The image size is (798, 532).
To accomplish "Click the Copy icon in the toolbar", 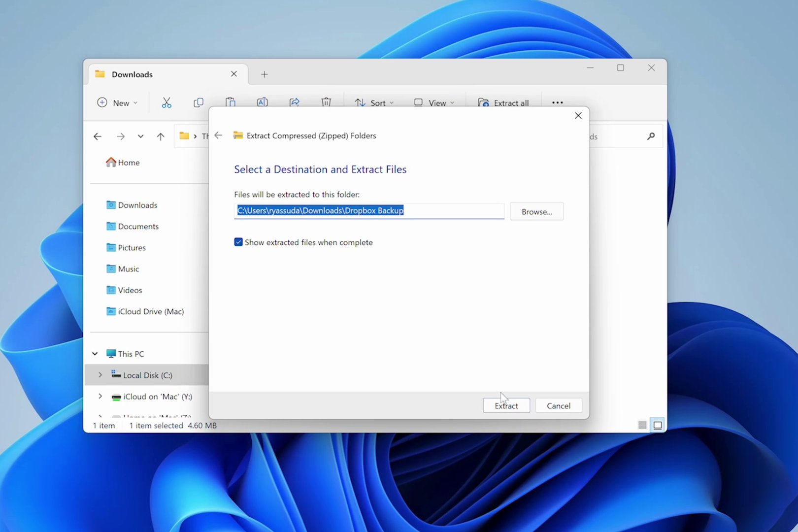I will (x=198, y=102).
